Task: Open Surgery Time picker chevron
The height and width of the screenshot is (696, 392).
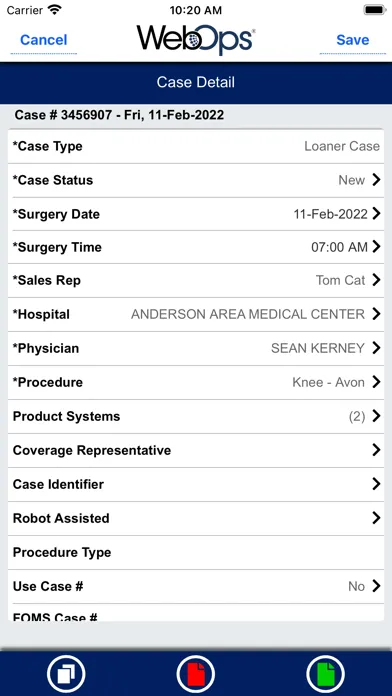Action: click(376, 246)
